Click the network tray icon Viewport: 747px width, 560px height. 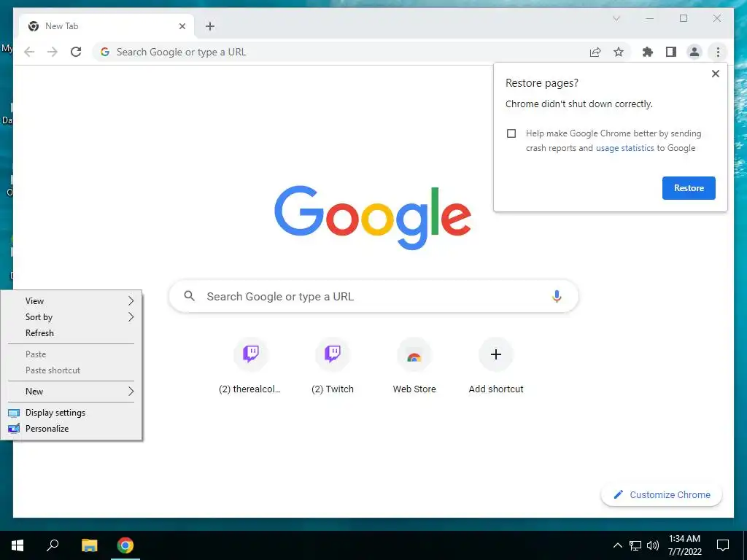pos(635,545)
